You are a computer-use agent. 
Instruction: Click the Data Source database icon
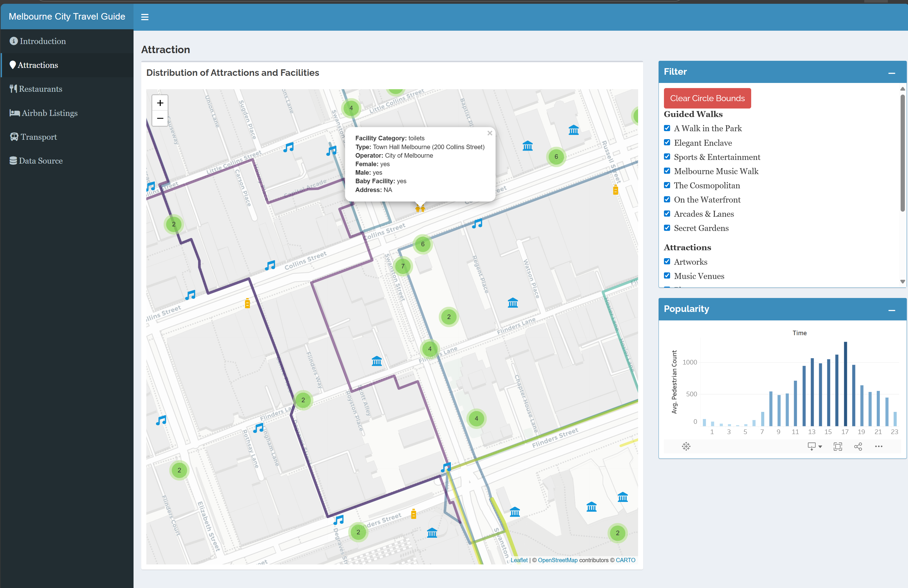[13, 160]
